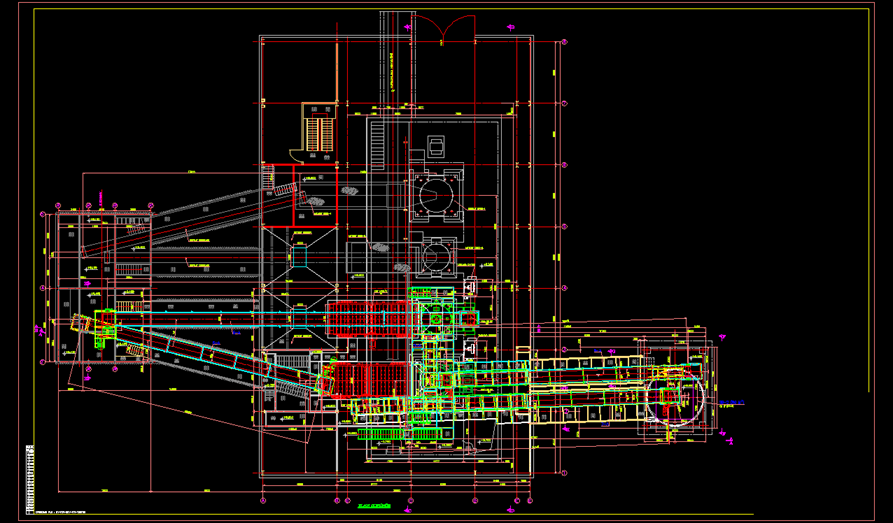Image resolution: width=893 pixels, height=523 pixels.
Task: Select the lower circular equipment unit
Action: [435, 257]
